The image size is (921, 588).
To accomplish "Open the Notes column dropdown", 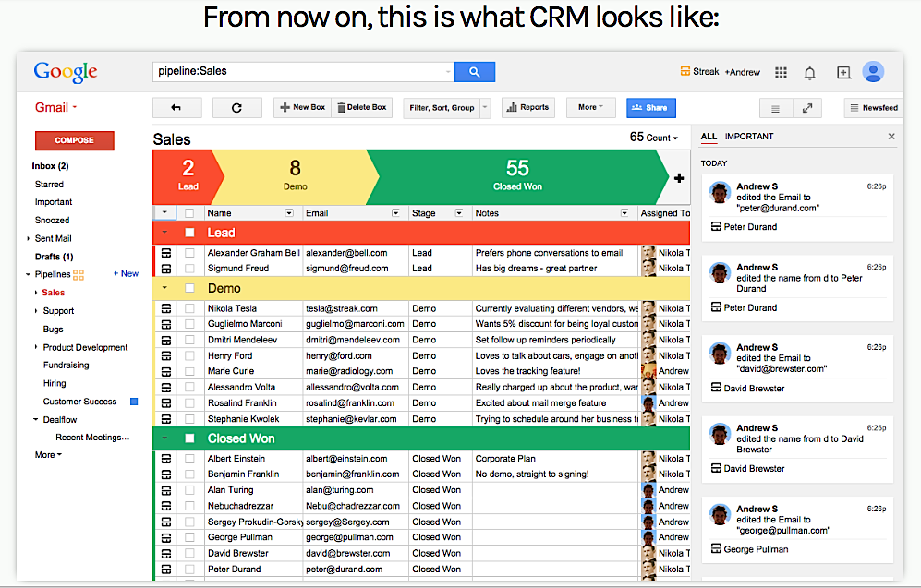I will point(624,213).
